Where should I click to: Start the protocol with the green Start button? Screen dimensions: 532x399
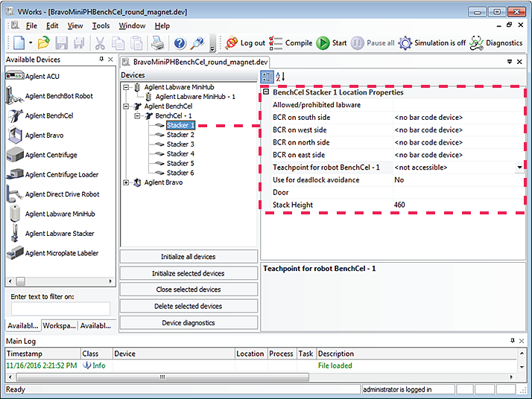[x=332, y=43]
